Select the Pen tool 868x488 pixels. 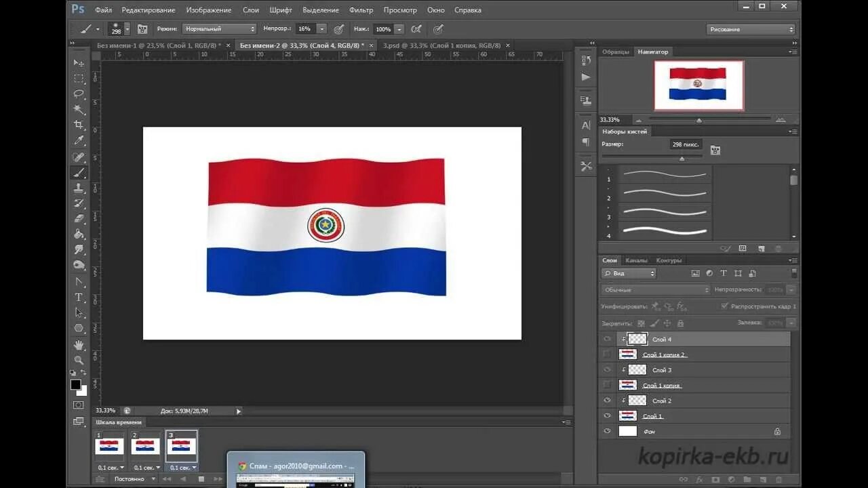pos(79,282)
